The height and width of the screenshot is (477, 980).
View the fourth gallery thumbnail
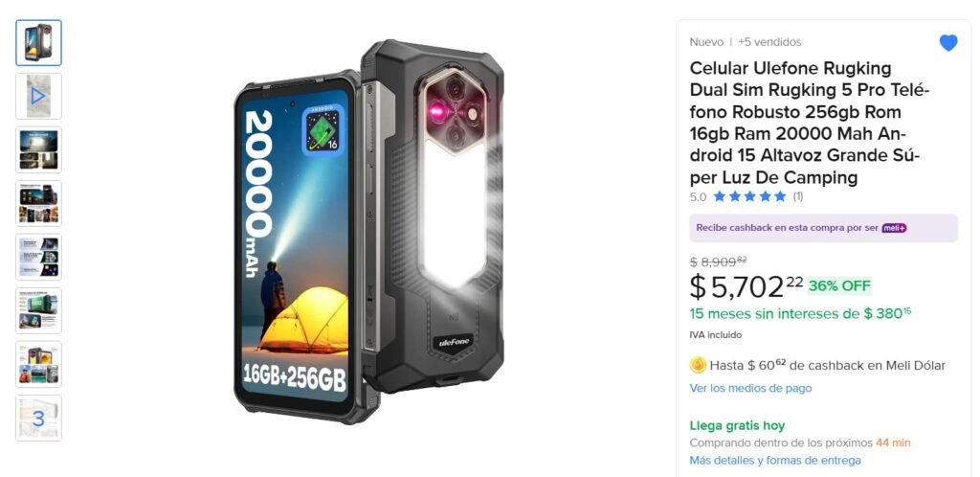pos(38,203)
